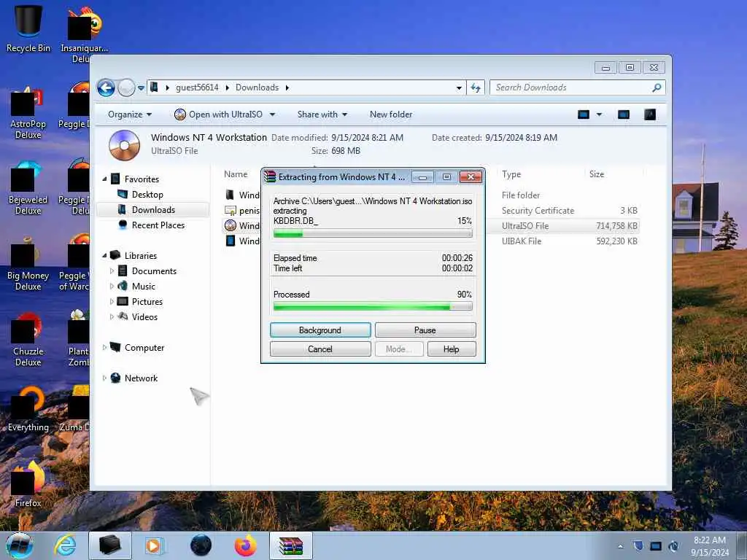This screenshot has height=560, width=747.
Task: Expand the Music library
Action: coord(112,286)
